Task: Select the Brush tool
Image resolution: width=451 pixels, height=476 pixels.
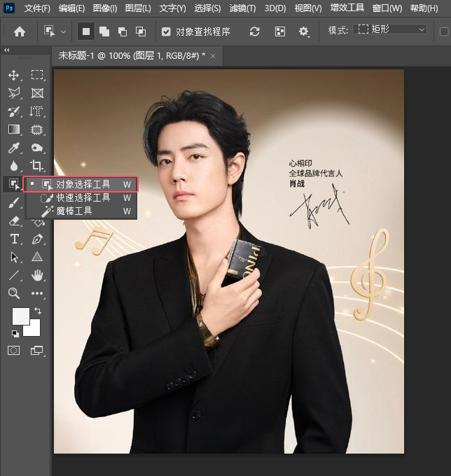Action: point(14,202)
